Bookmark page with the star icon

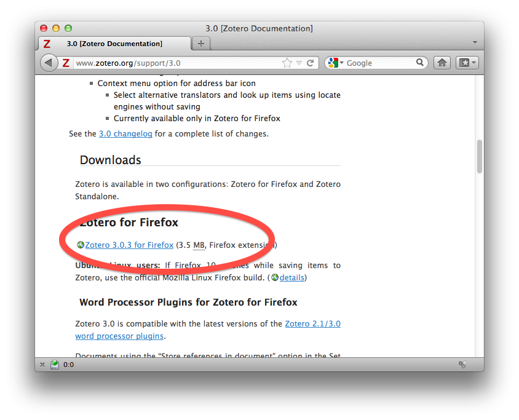(287, 63)
